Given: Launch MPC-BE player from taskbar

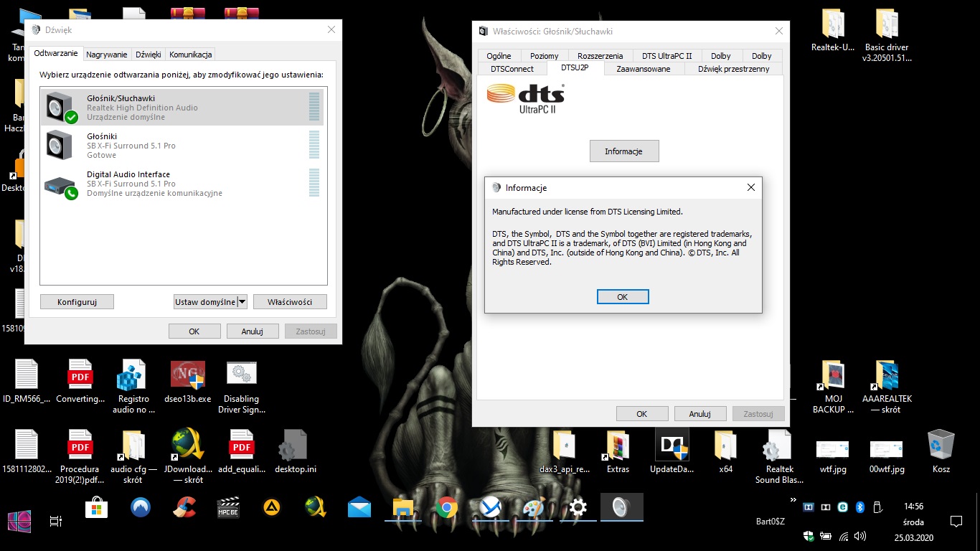Looking at the screenshot, I should (228, 508).
